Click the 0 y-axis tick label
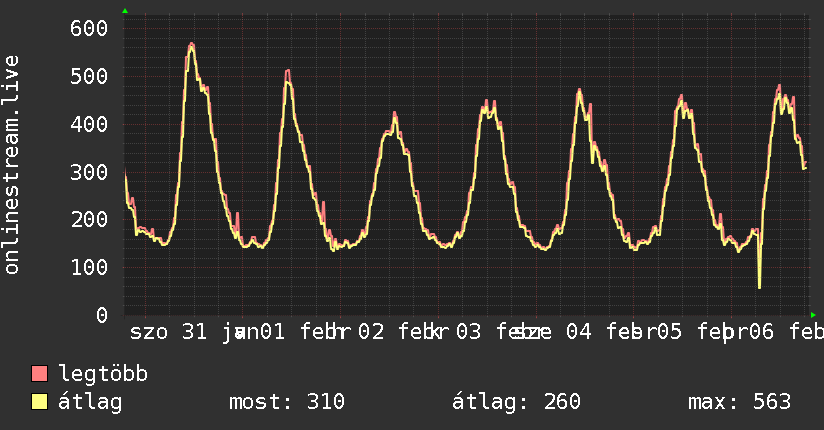The image size is (824, 430). [100, 315]
